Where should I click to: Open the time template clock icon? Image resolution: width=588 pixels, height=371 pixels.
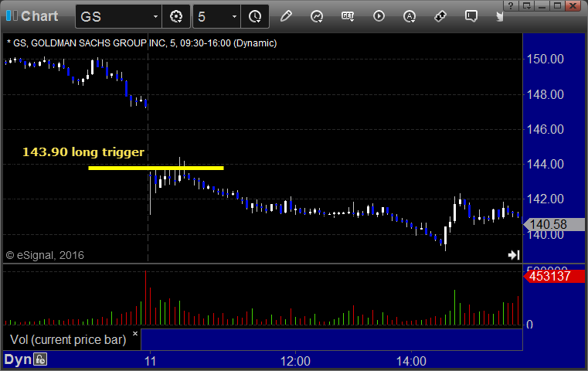click(255, 16)
